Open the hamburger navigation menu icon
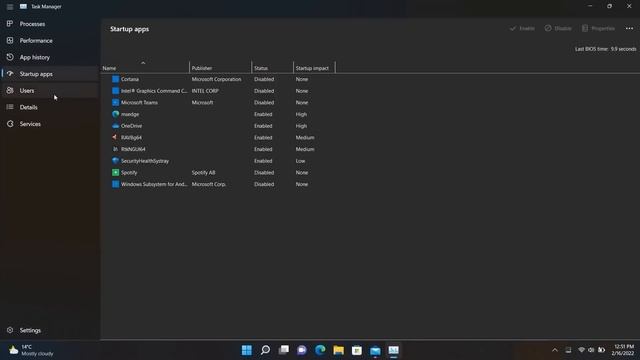640x360 pixels. tap(10, 7)
